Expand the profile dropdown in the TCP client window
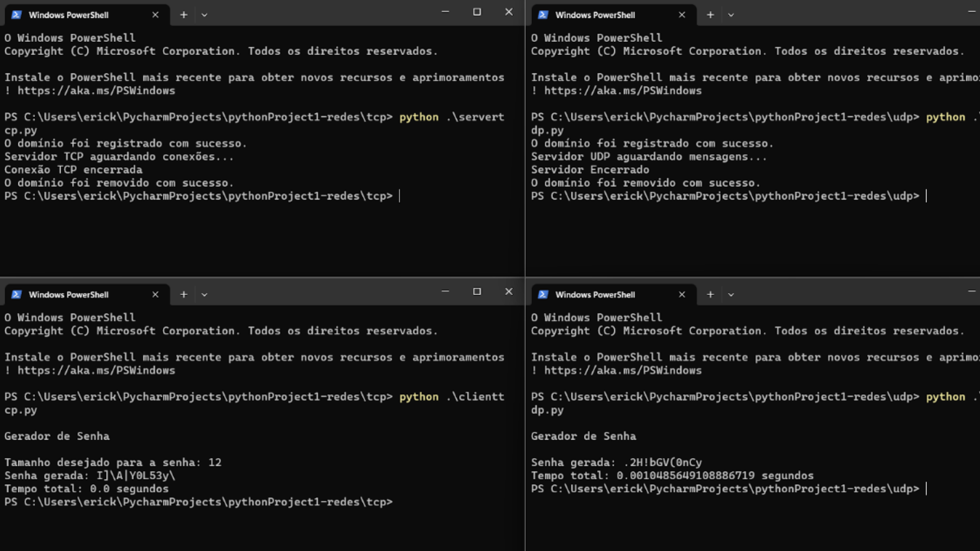 (x=204, y=294)
